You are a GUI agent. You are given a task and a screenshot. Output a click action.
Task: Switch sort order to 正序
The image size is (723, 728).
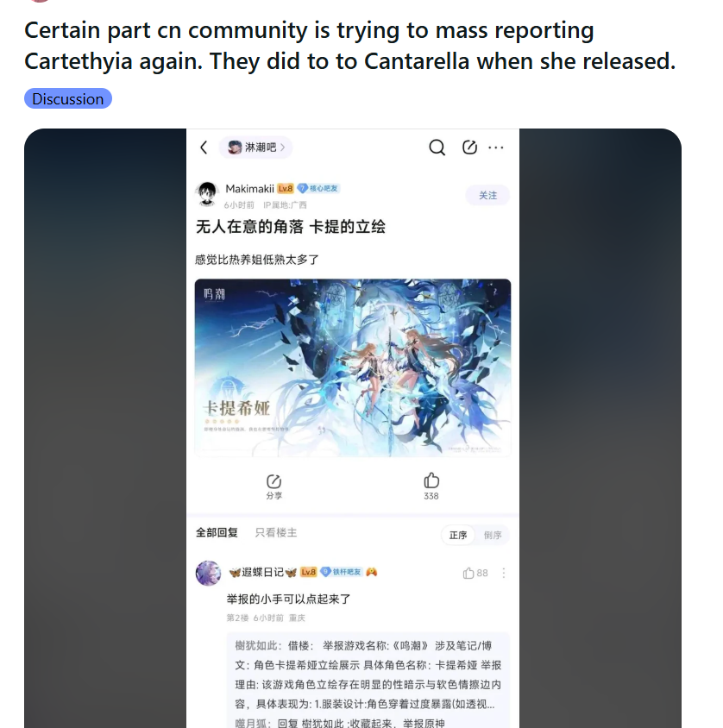458,536
